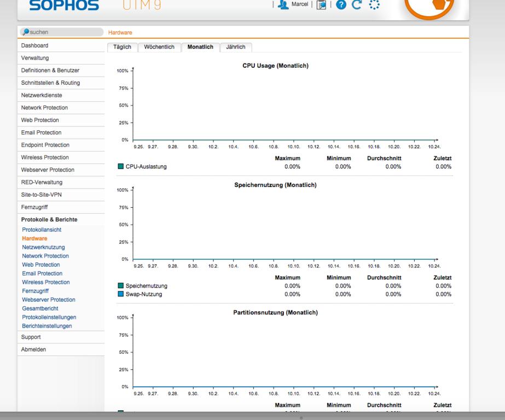Expand Fernzugriff in the main menu

coord(61,207)
